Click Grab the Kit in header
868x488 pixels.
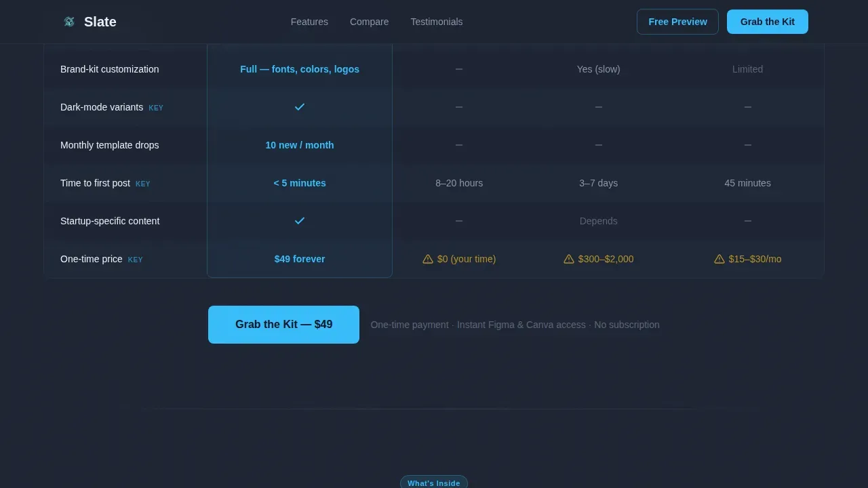click(x=768, y=22)
